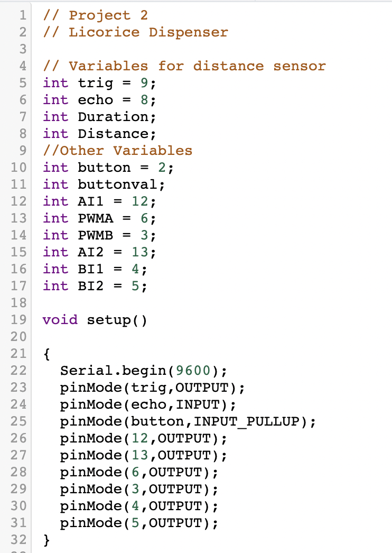Image resolution: width=392 pixels, height=553 pixels.
Task: Click line number 26 in the gutter
Action: [x=18, y=438]
